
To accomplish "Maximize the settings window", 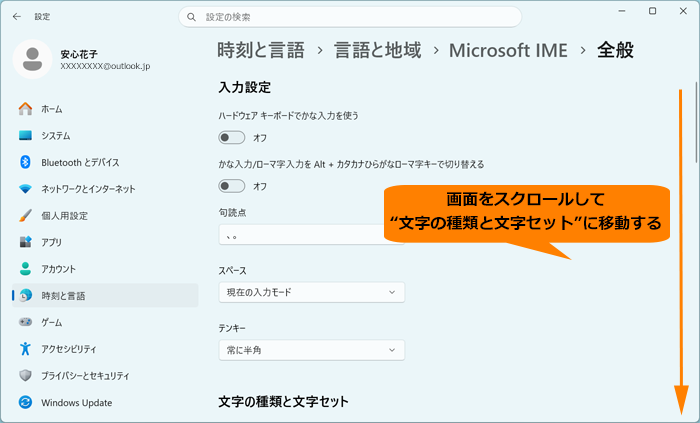I will [x=652, y=11].
